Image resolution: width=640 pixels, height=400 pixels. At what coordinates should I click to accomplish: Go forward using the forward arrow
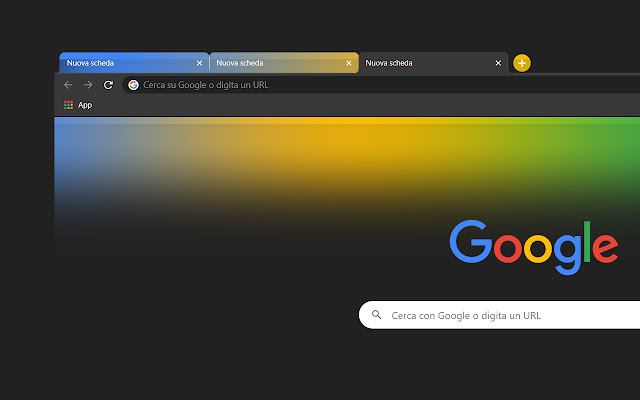(88, 85)
